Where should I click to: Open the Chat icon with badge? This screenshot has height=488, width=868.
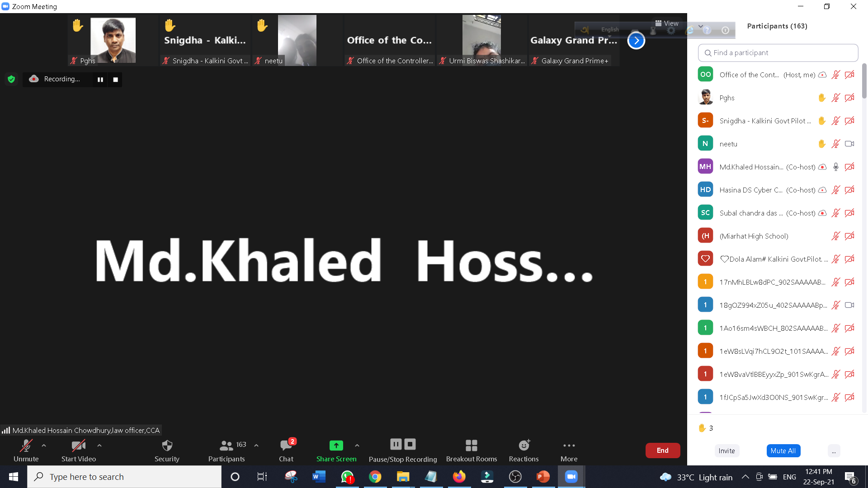[287, 445]
